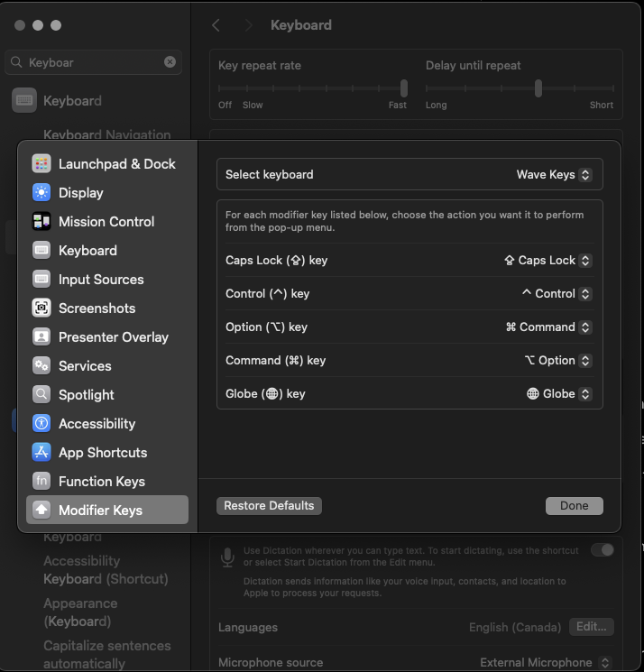This screenshot has height=672, width=644.
Task: Open the Keyboard Navigation search result
Action: click(x=107, y=134)
